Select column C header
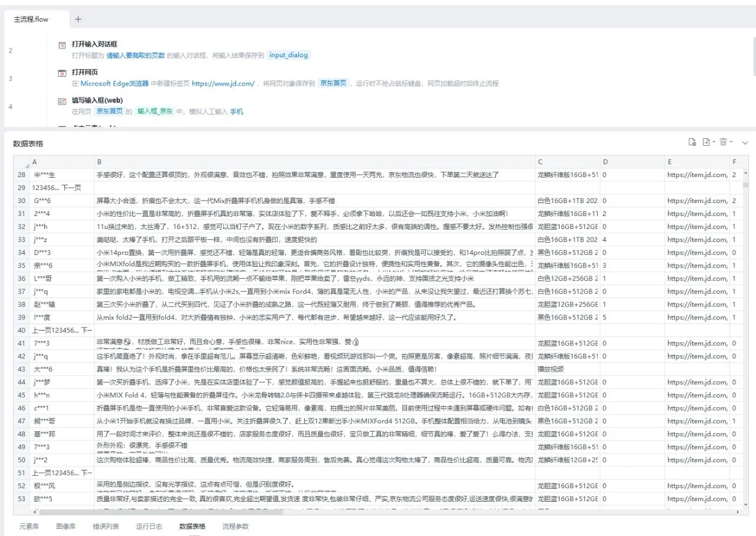The height and width of the screenshot is (536, 756). [x=568, y=162]
